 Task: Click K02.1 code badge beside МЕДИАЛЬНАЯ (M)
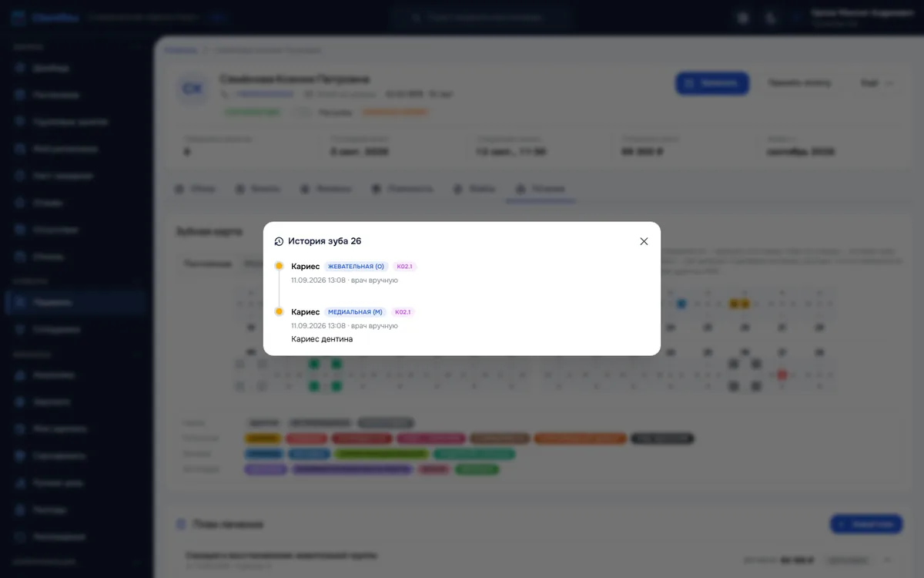click(x=403, y=312)
